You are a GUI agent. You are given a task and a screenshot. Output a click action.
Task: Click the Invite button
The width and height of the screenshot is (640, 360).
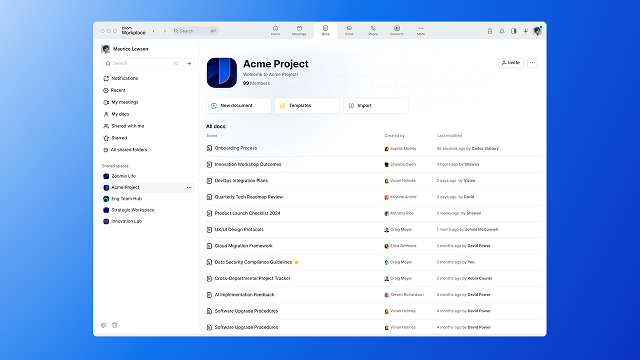(x=511, y=63)
